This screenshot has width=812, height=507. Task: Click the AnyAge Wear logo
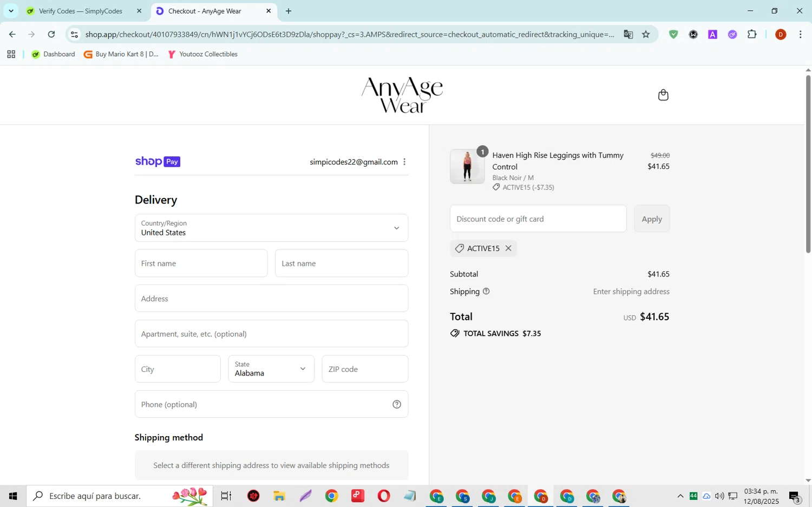click(402, 95)
